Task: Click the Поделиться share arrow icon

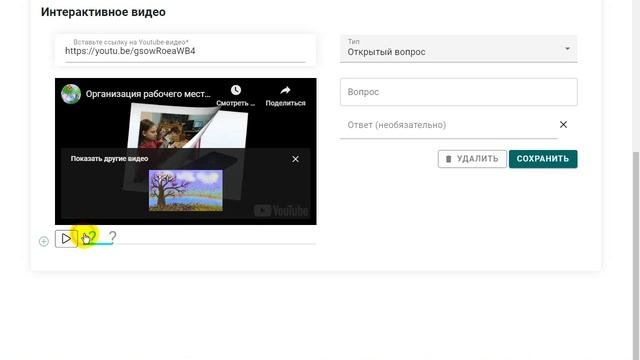Action: [x=285, y=90]
